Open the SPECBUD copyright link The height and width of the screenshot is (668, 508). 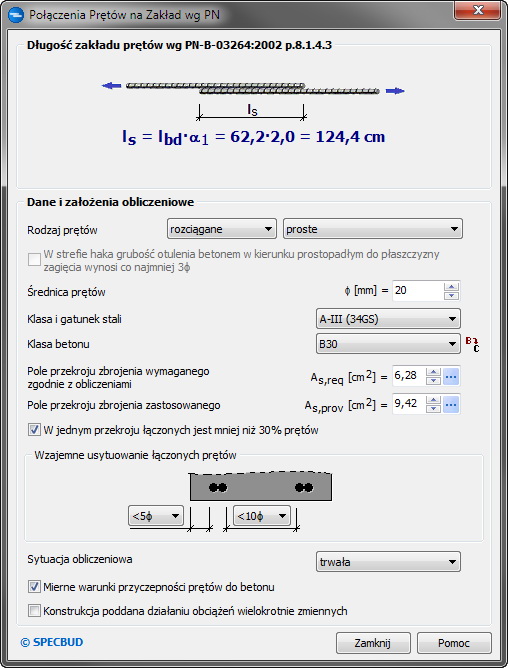(52, 642)
